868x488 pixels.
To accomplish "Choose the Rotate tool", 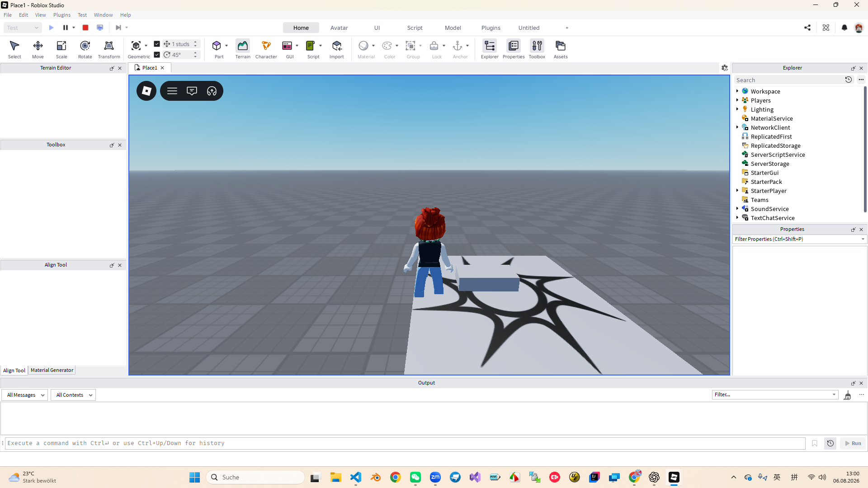I will coord(85,49).
